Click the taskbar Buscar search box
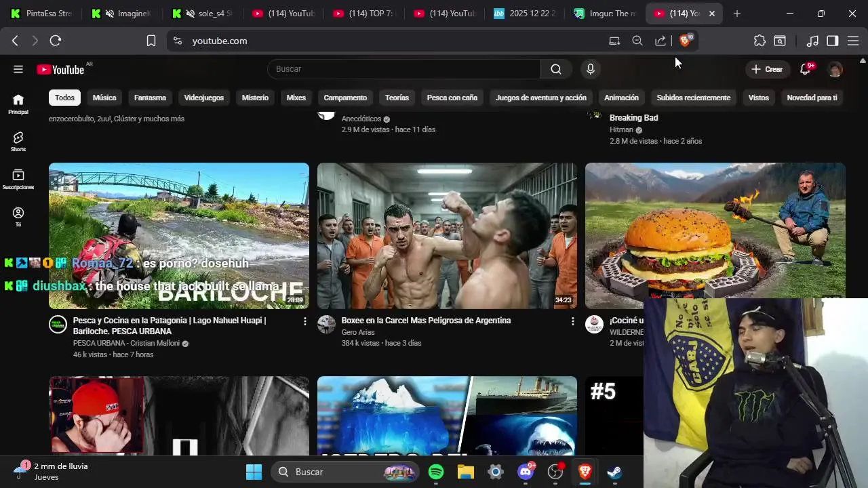This screenshot has width=868, height=488. [346, 472]
